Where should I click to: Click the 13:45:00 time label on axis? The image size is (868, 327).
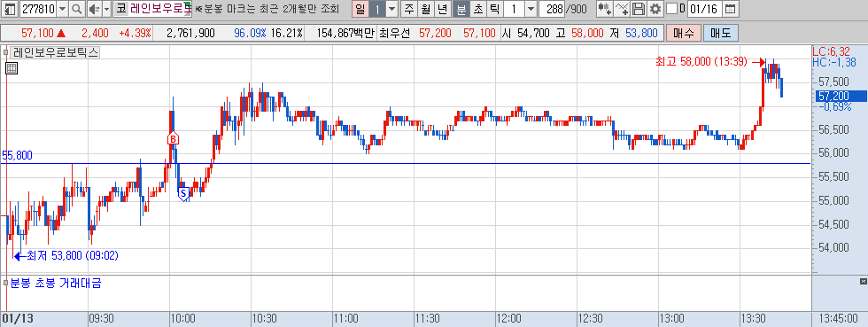point(838,319)
